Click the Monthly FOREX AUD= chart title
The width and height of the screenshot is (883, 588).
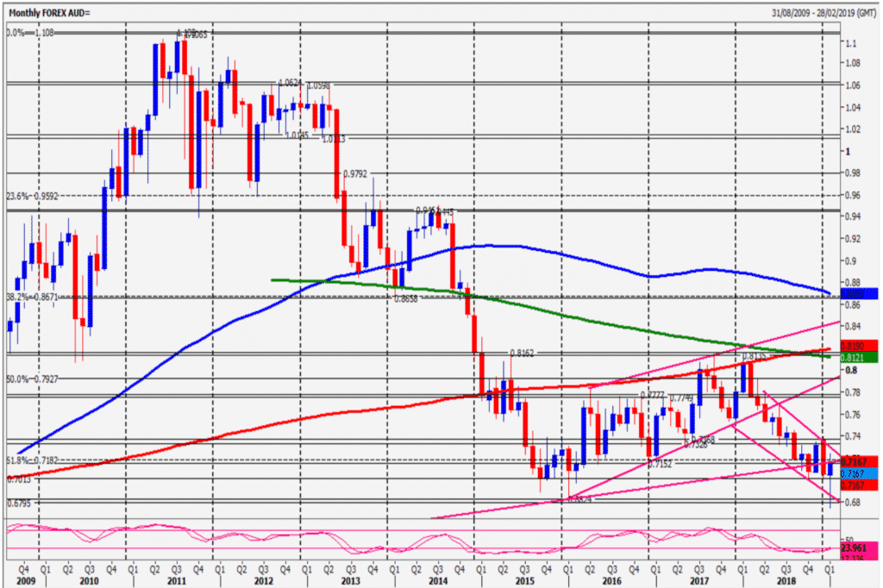point(49,12)
